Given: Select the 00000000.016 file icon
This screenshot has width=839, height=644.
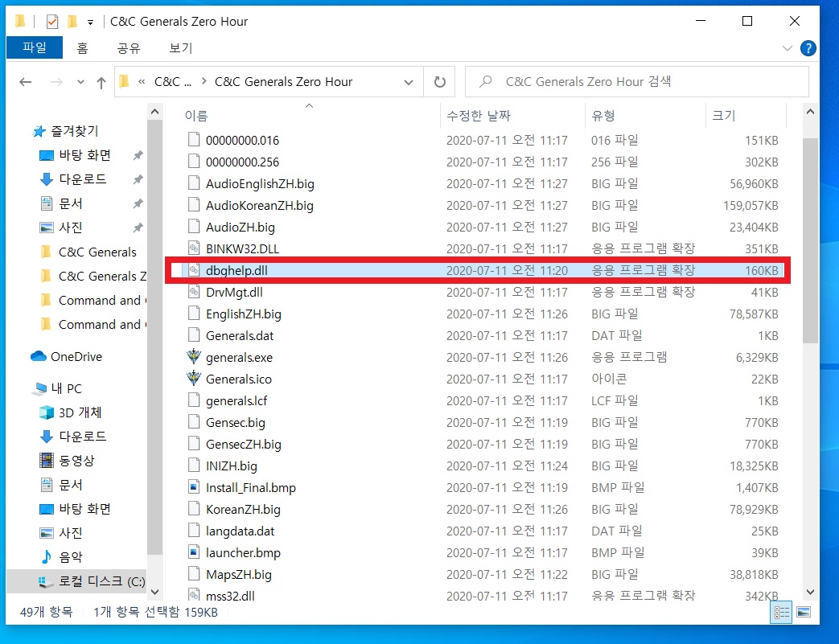Looking at the screenshot, I should [x=194, y=140].
